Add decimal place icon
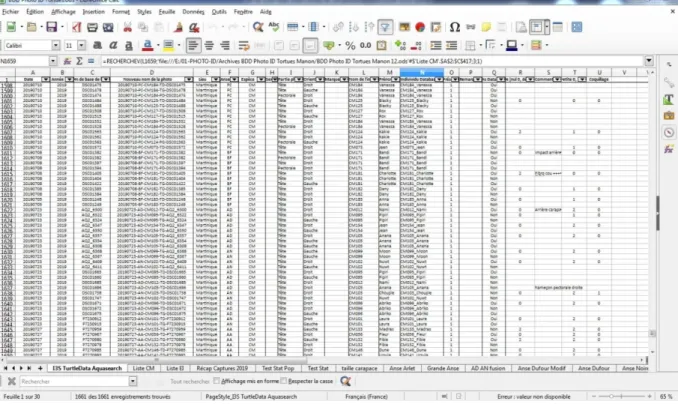 click(400, 45)
